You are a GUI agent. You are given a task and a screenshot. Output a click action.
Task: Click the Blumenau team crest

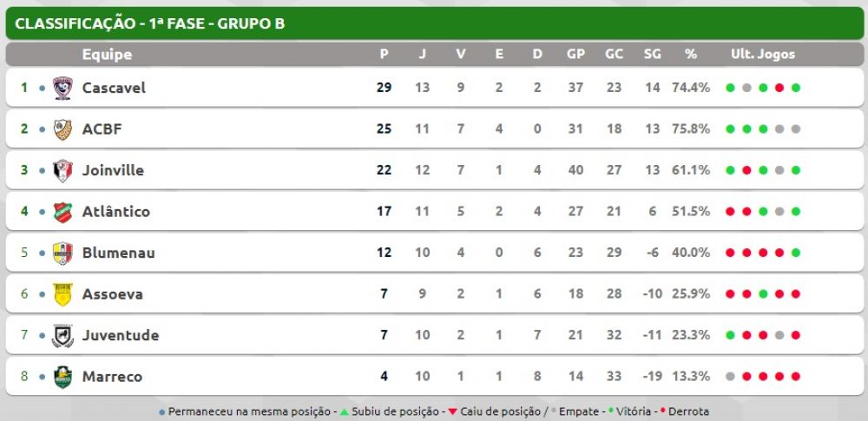pos(62,253)
